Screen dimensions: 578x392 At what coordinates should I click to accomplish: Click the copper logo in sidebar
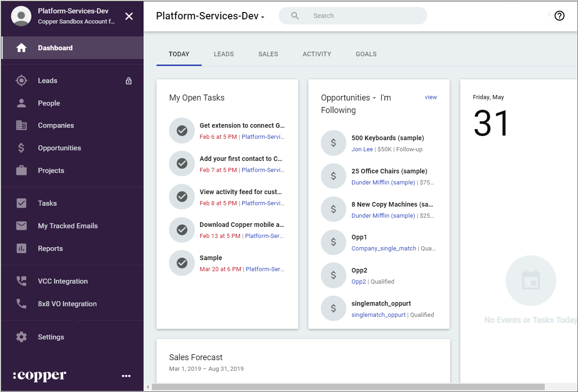tap(40, 376)
